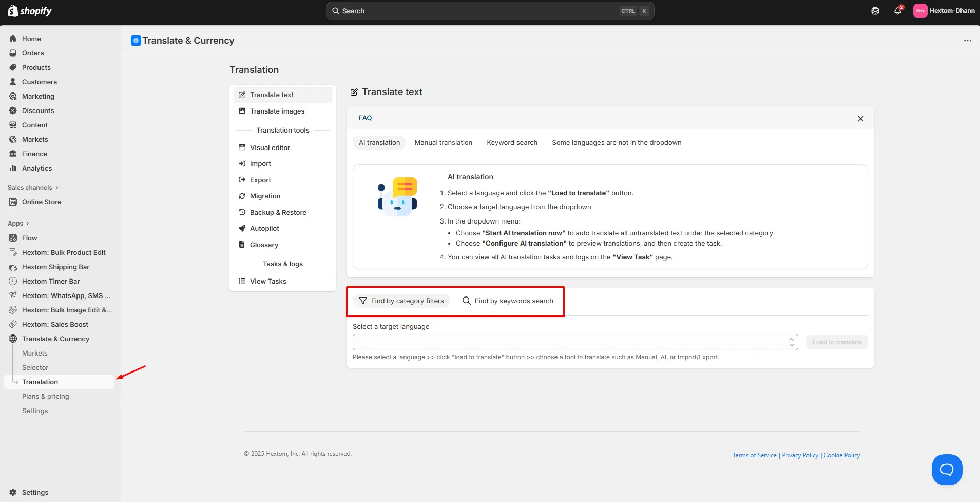Click the Finance icon
This screenshot has height=502, width=980.
pos(13,154)
